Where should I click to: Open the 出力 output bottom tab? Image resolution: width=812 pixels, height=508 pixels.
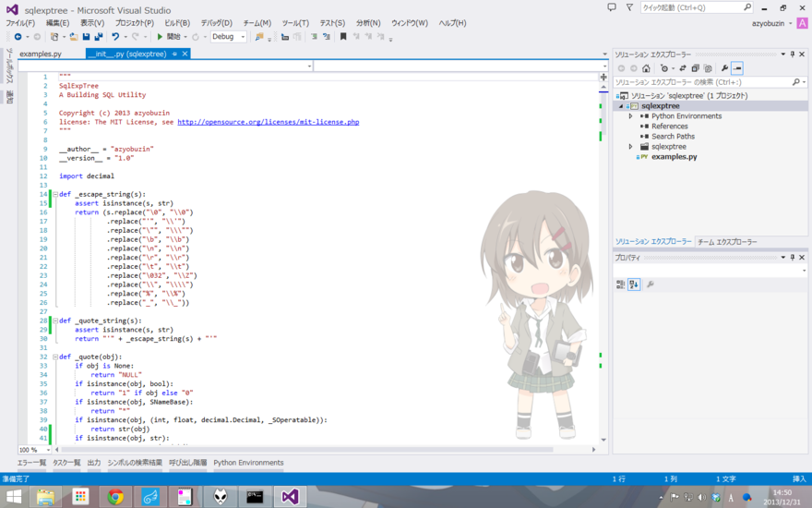point(94,463)
